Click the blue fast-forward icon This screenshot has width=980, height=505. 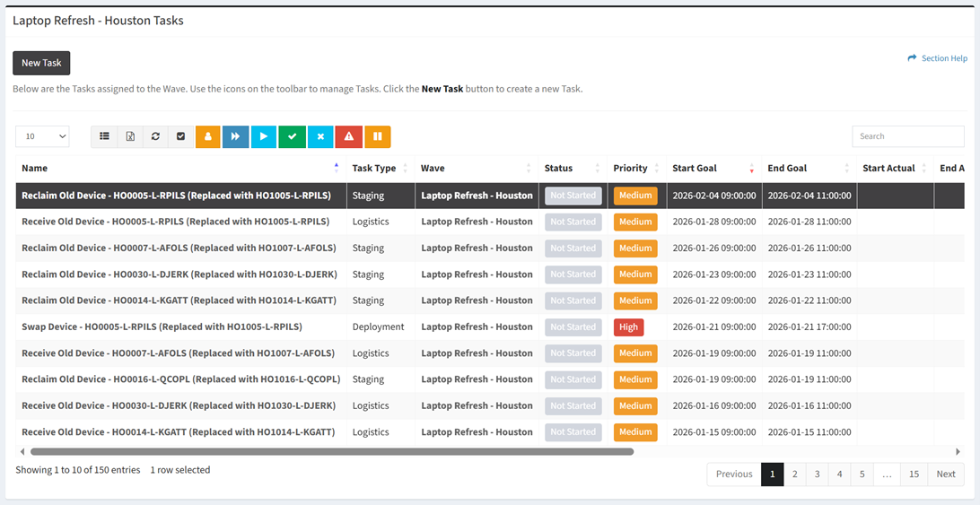pyautogui.click(x=235, y=136)
